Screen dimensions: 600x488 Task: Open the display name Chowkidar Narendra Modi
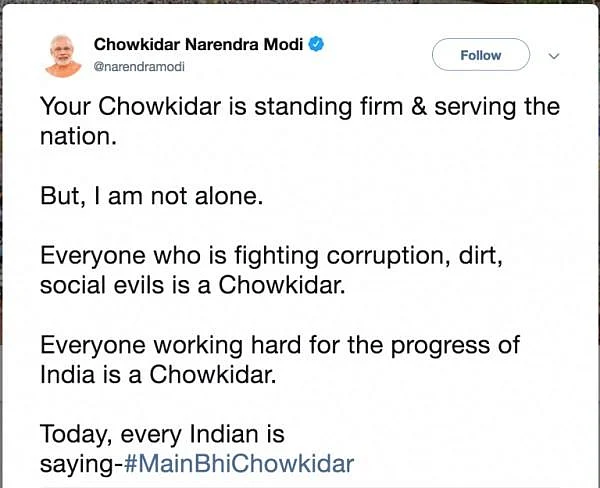tap(198, 44)
